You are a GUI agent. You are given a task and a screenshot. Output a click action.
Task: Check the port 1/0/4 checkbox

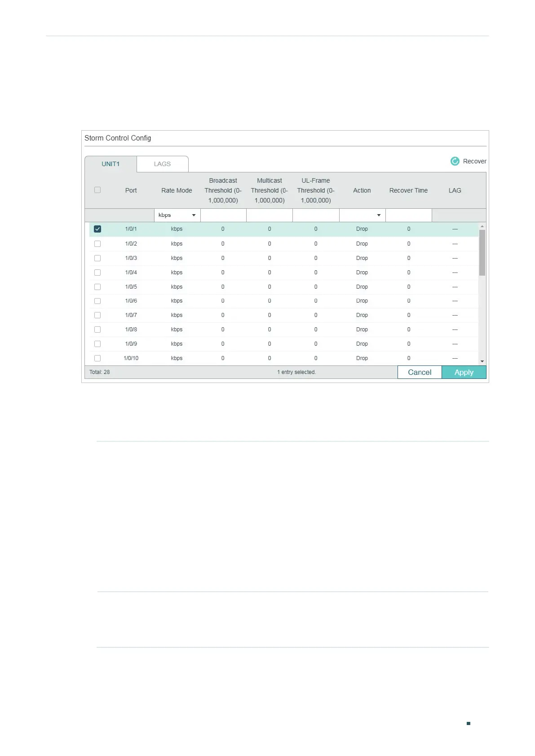pyautogui.click(x=97, y=273)
